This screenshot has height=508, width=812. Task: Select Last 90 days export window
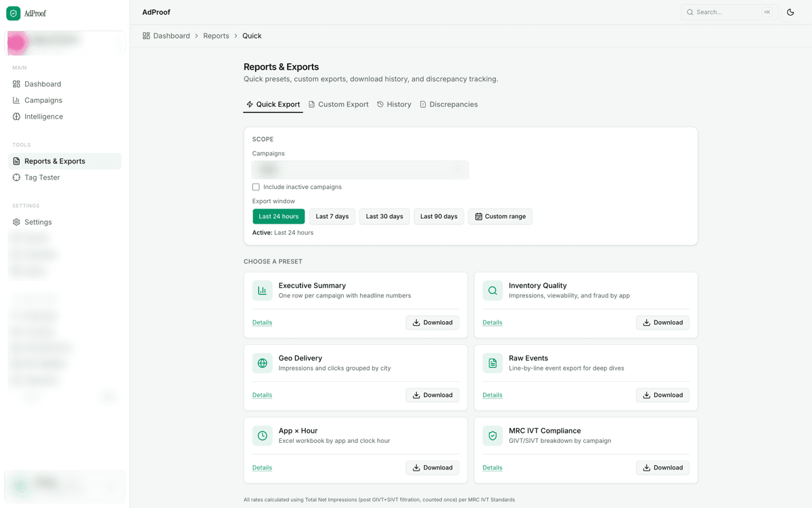(439, 217)
